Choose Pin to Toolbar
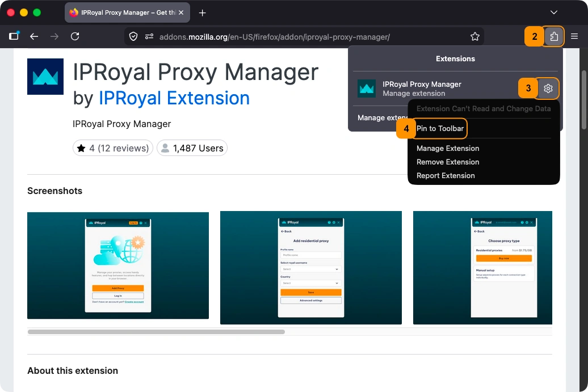The image size is (588, 392). tap(440, 129)
